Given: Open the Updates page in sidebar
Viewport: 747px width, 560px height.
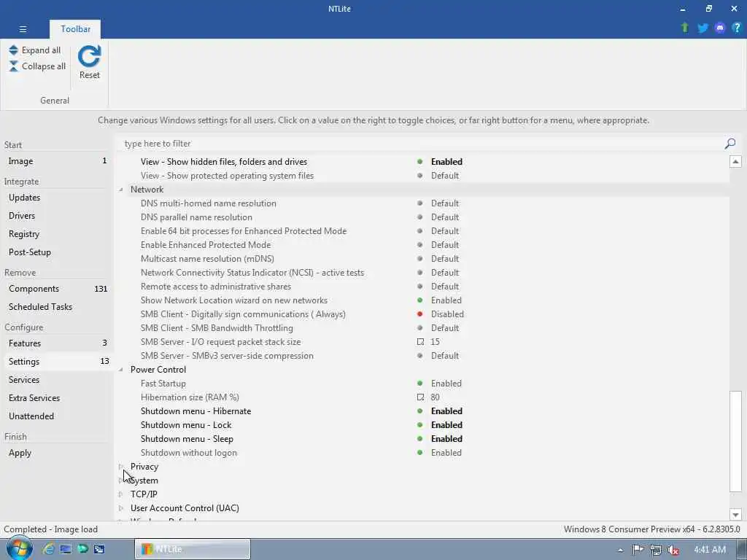Looking at the screenshot, I should pos(56,198).
